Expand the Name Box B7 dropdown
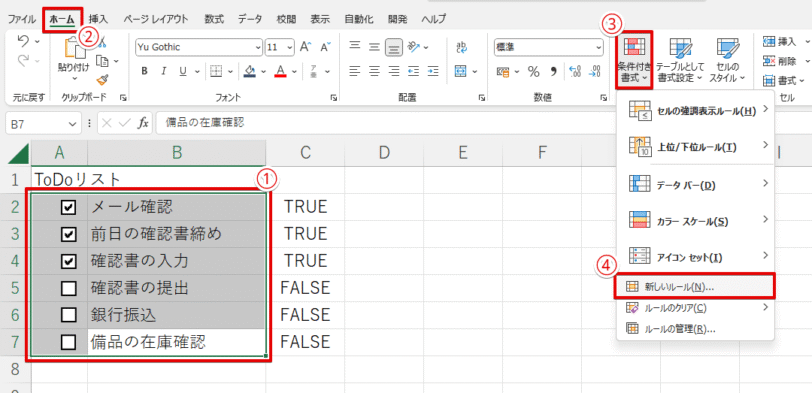812x393 pixels. point(72,123)
